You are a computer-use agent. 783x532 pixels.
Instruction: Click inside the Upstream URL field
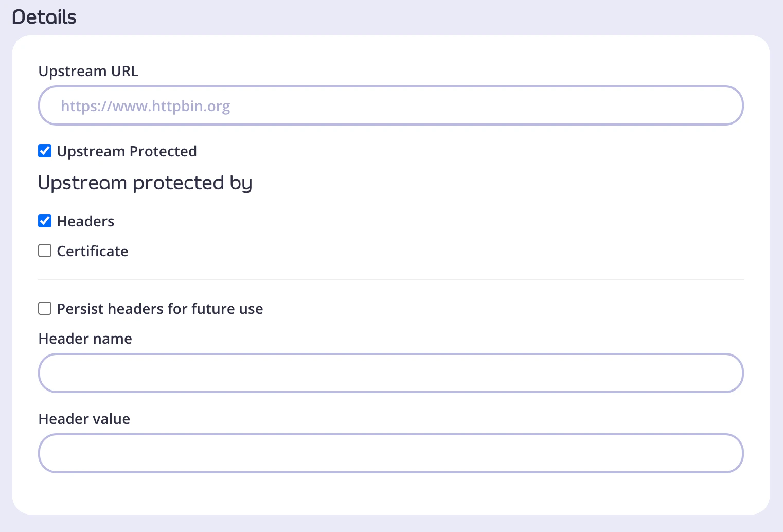(390, 105)
